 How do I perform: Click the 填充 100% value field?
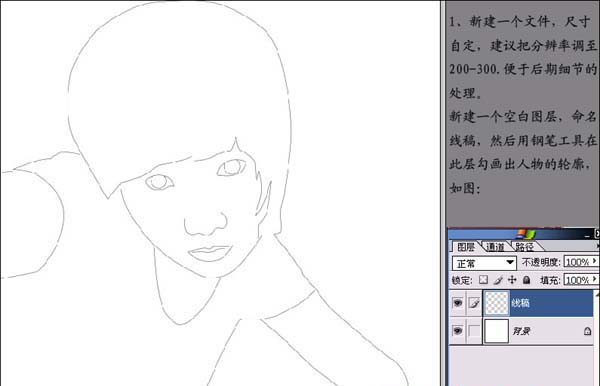(x=577, y=280)
